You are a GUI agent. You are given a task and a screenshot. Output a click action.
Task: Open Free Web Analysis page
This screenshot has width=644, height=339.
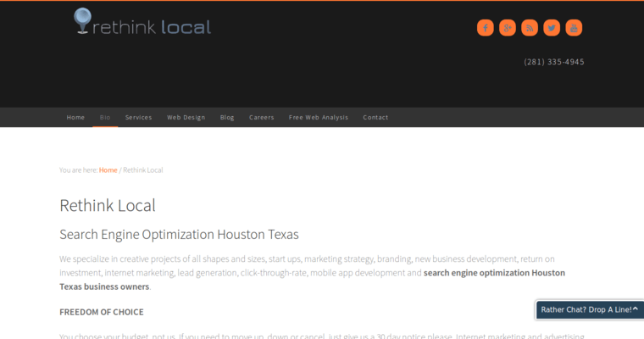point(319,118)
